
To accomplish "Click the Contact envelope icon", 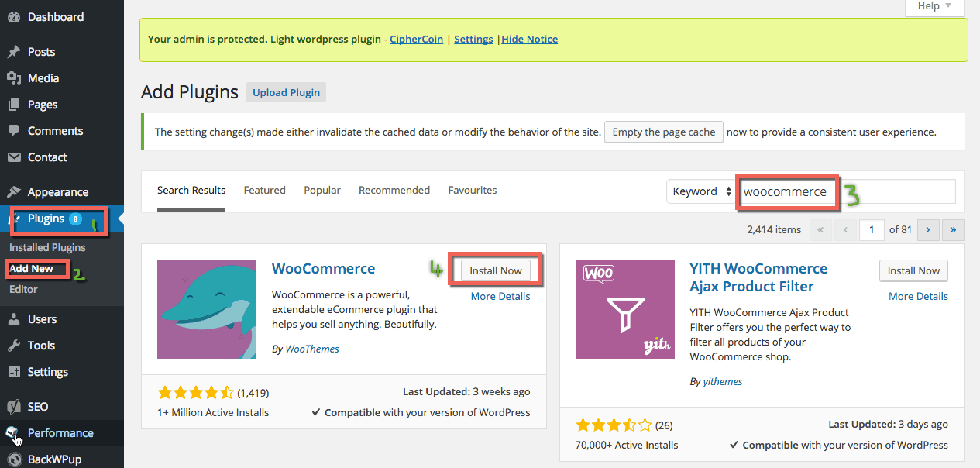I will tap(14, 157).
